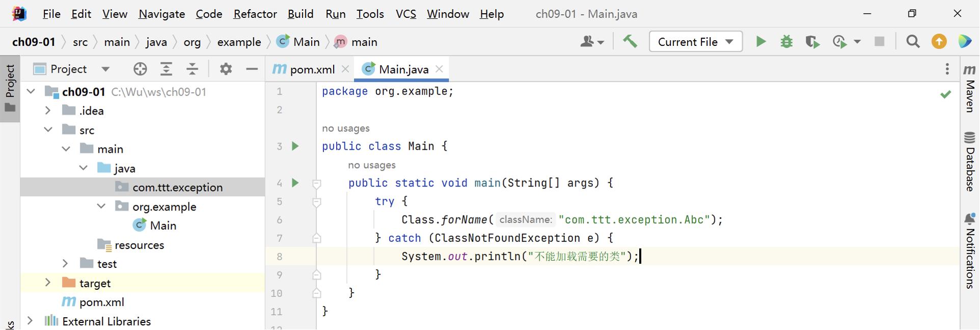The width and height of the screenshot is (980, 330).
Task: Open the Maven tool window
Action: coord(970,89)
